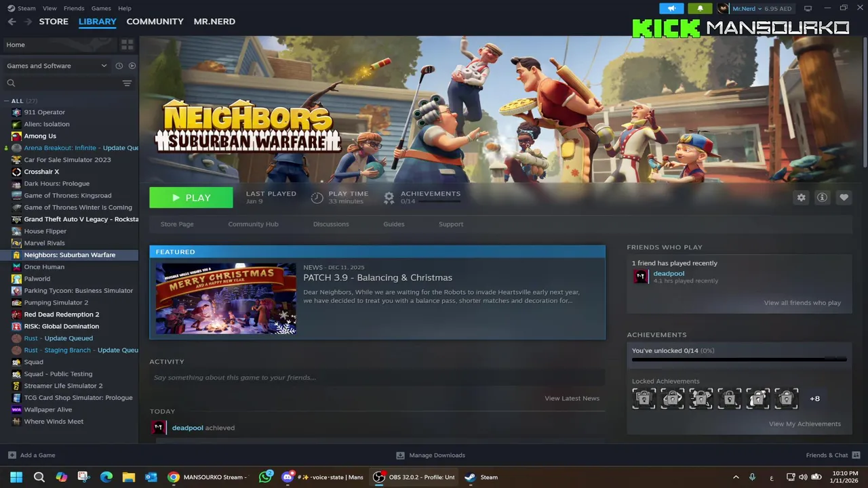Screen dimensions: 868x488
Task: Open the notifications bell
Action: (x=700, y=8)
